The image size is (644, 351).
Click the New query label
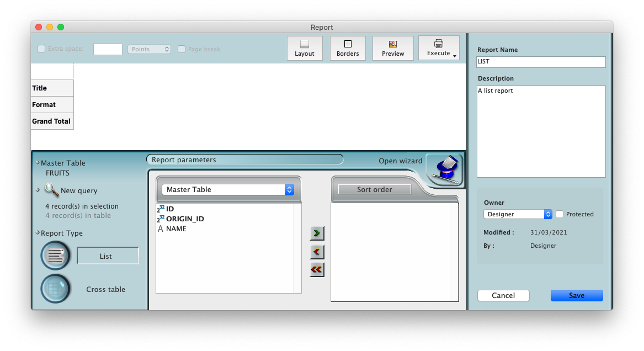[x=79, y=190]
